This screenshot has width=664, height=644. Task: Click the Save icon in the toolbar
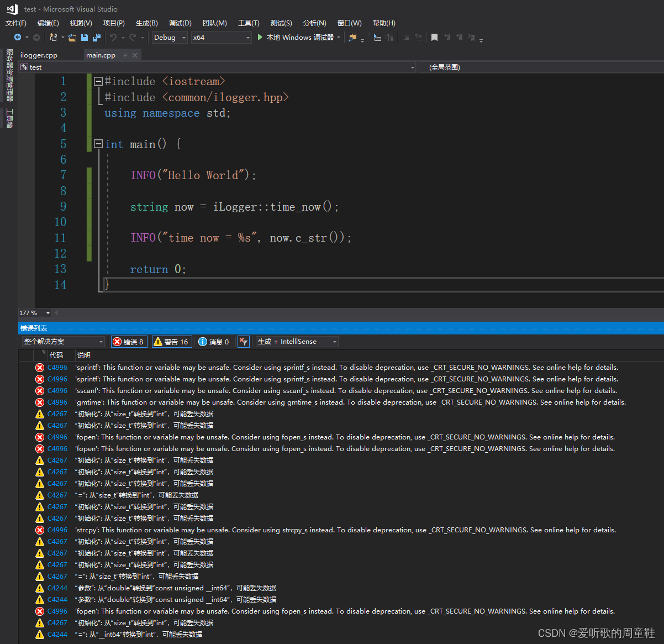click(84, 37)
